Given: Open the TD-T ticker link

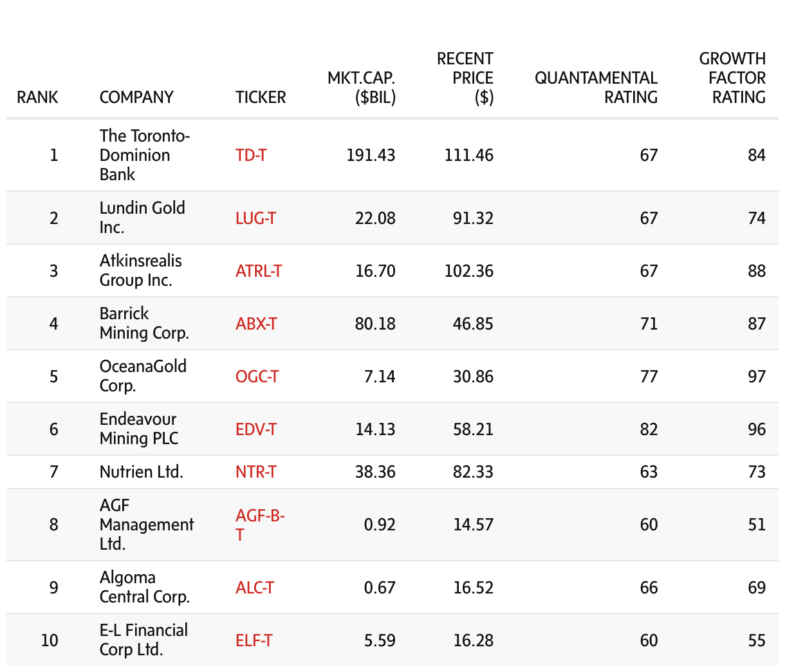Looking at the screenshot, I should coord(251,155).
